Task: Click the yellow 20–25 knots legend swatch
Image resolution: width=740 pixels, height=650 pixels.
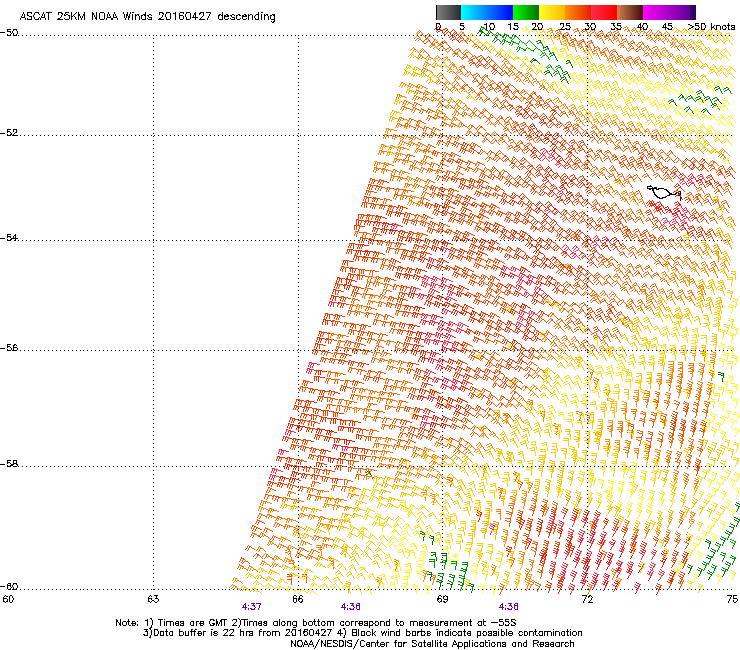Action: (552, 12)
